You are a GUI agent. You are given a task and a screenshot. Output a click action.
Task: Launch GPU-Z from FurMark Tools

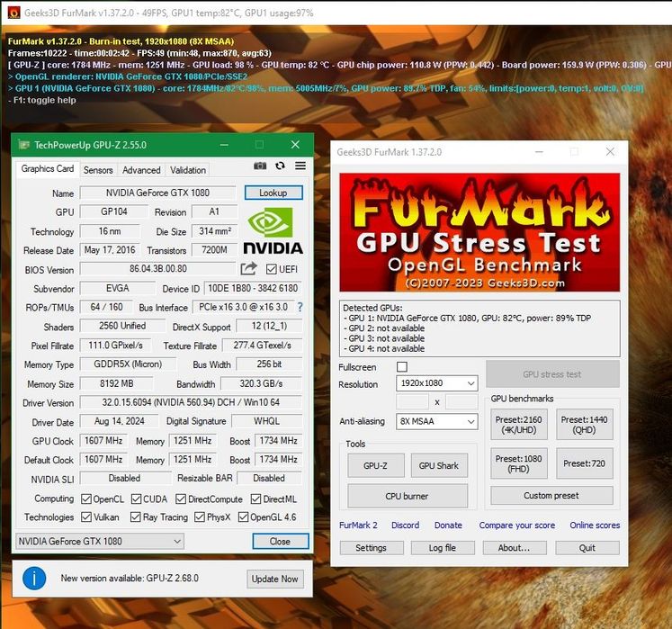[x=375, y=465]
